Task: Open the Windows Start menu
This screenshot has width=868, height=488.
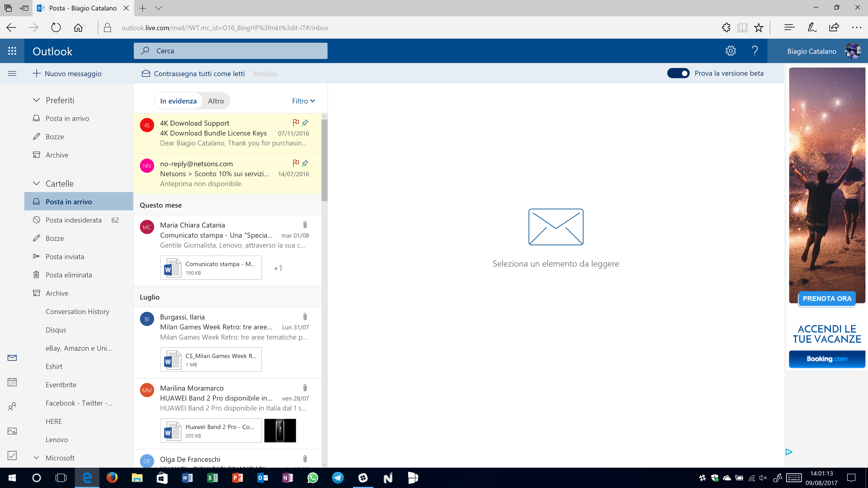Action: [x=12, y=478]
